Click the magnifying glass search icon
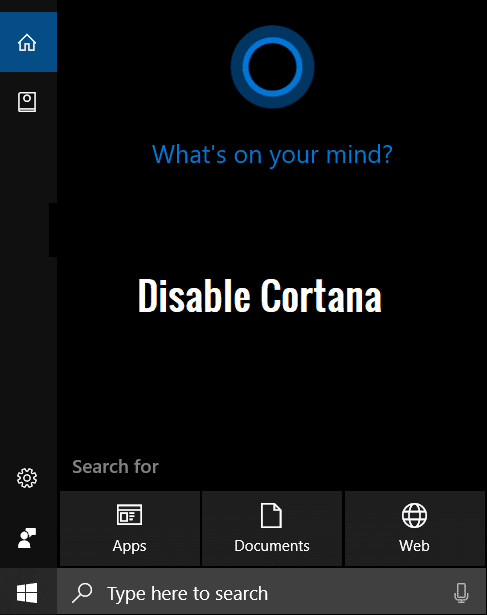 coord(82,593)
